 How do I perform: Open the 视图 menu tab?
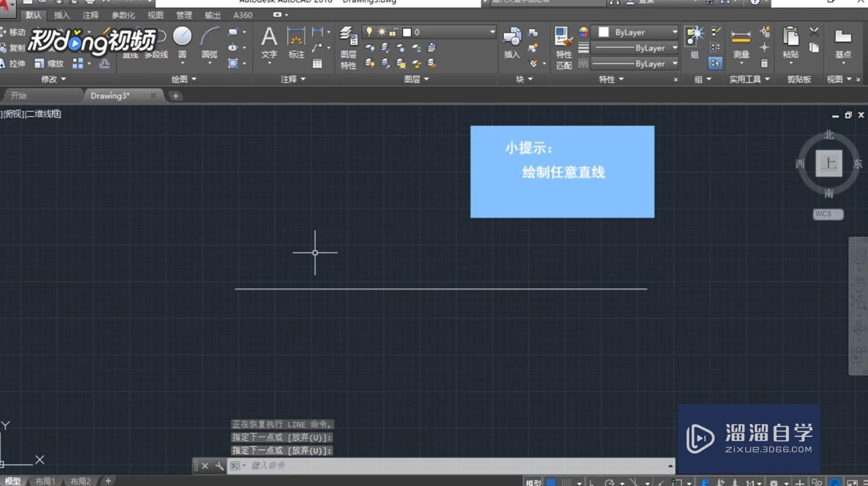pos(155,15)
